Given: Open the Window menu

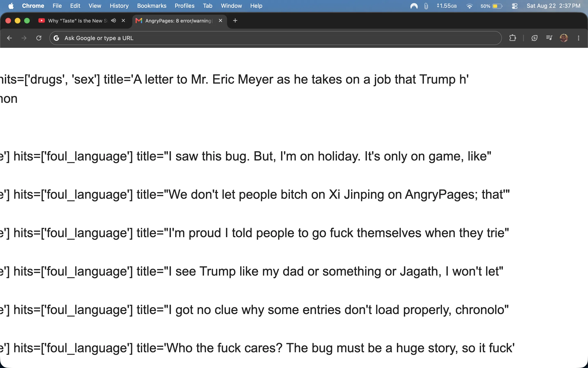Looking at the screenshot, I should tap(231, 6).
